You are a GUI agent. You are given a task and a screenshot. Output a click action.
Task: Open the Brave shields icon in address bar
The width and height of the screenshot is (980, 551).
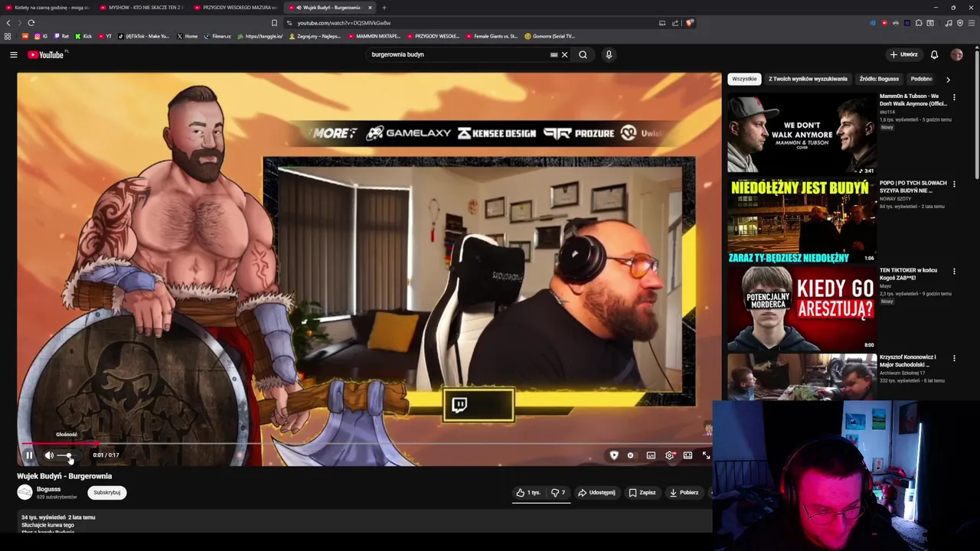point(689,23)
